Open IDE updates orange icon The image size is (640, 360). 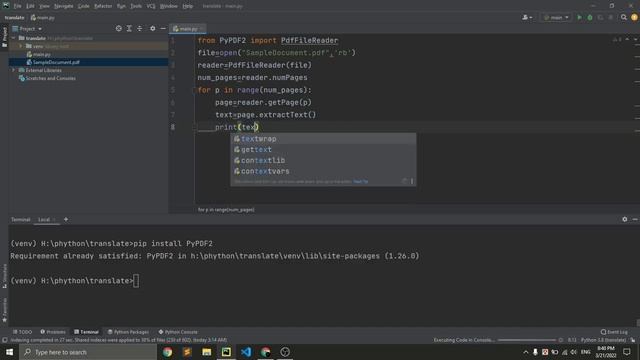634,18
